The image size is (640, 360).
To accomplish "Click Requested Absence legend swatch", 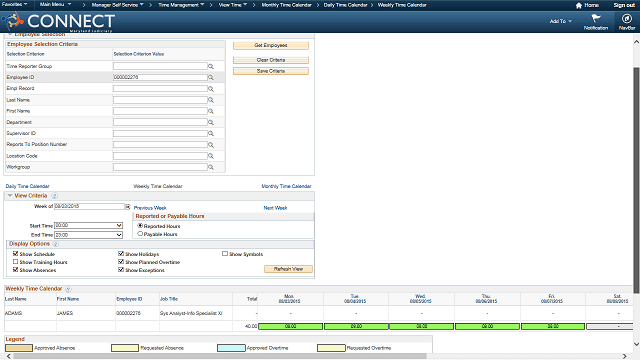I will coord(125,348).
